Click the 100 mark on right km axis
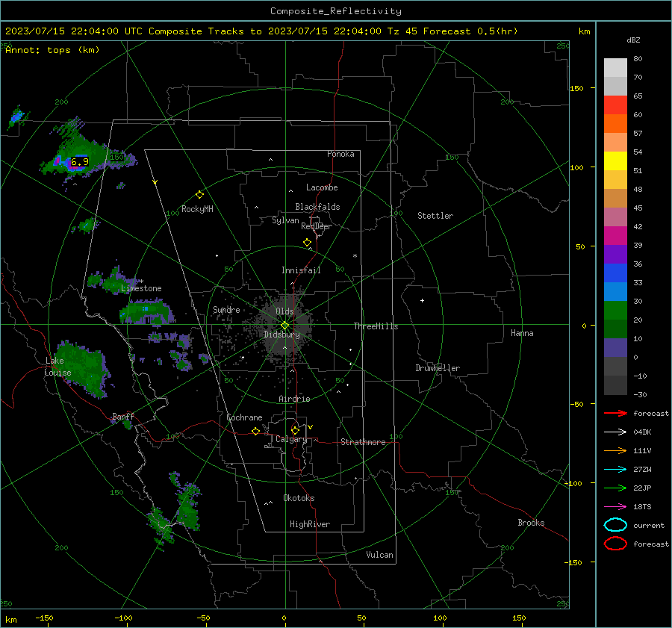This screenshot has width=672, height=628. pyautogui.click(x=577, y=167)
